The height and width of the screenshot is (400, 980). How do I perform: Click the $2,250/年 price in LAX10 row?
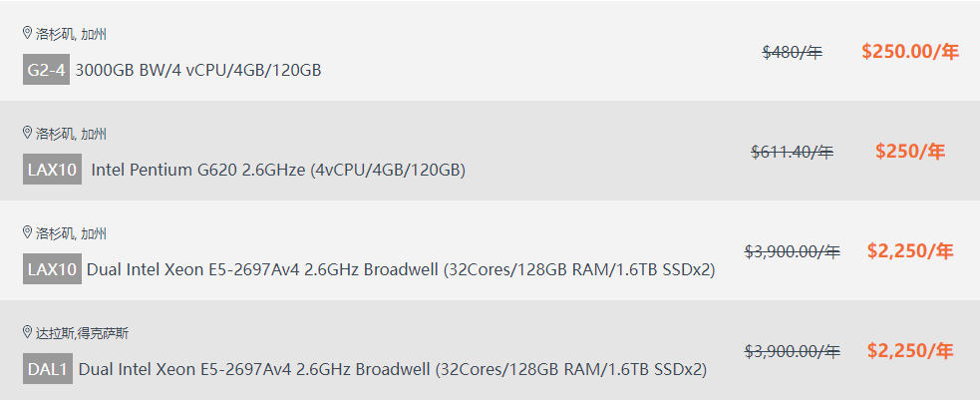[910, 251]
